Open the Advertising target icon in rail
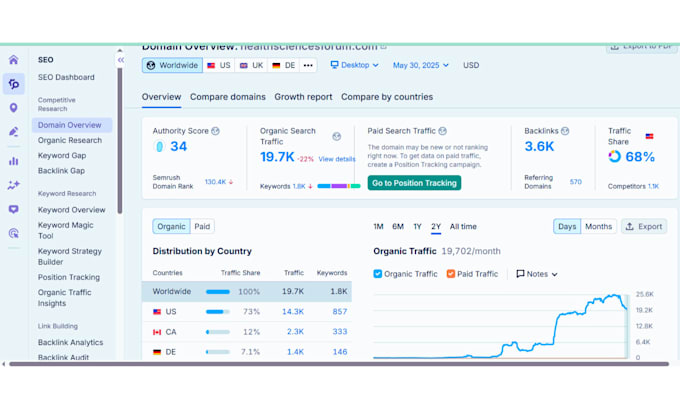Screen dimensions: 680x409 [x=13, y=233]
